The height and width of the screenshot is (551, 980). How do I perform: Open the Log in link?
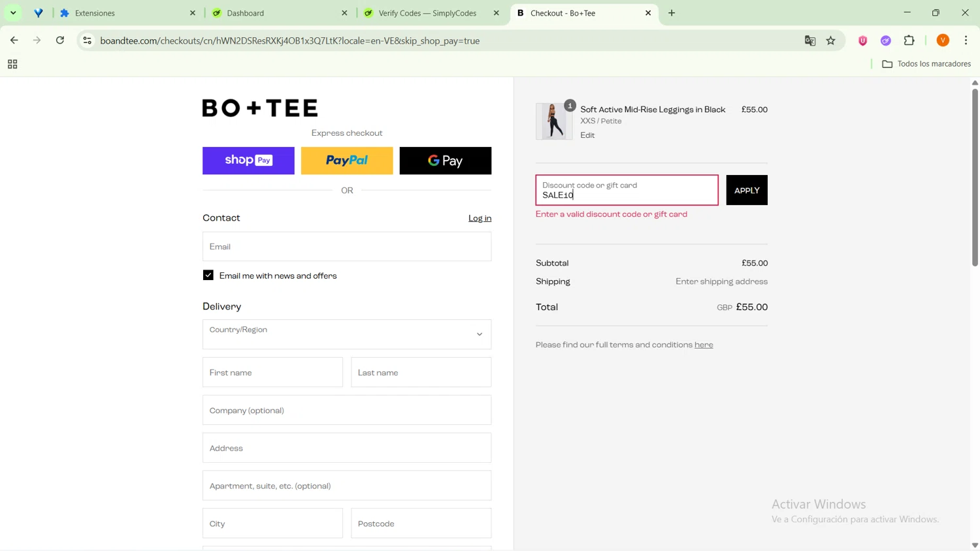pos(480,219)
